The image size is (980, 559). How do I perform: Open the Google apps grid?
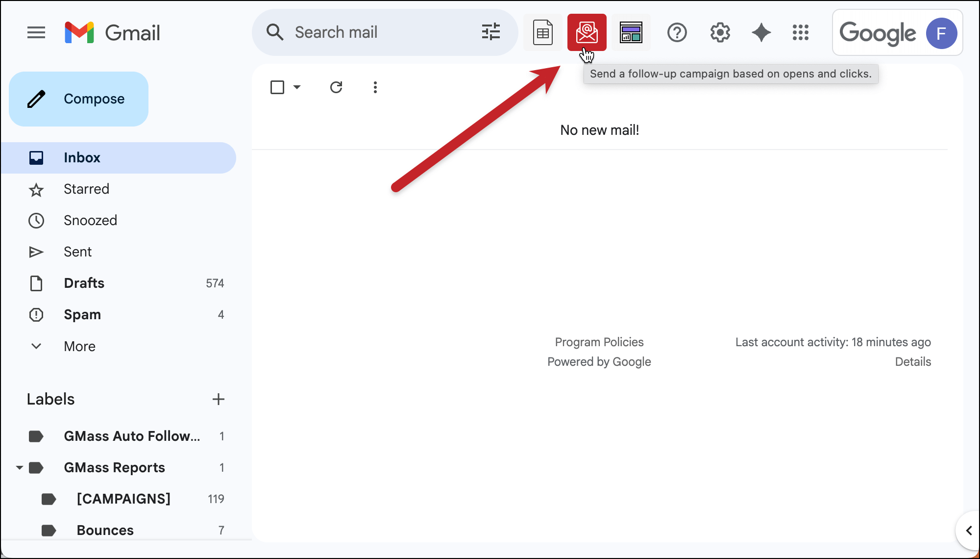(x=800, y=33)
